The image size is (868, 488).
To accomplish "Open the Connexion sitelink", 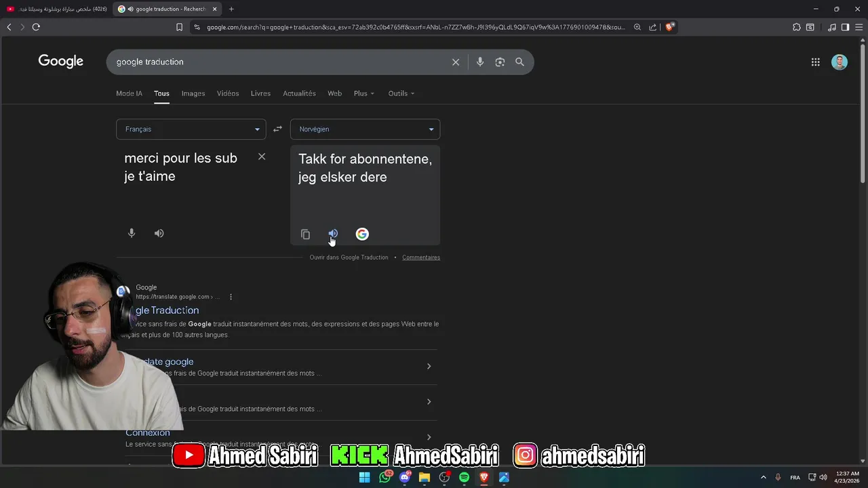I will coord(148,432).
